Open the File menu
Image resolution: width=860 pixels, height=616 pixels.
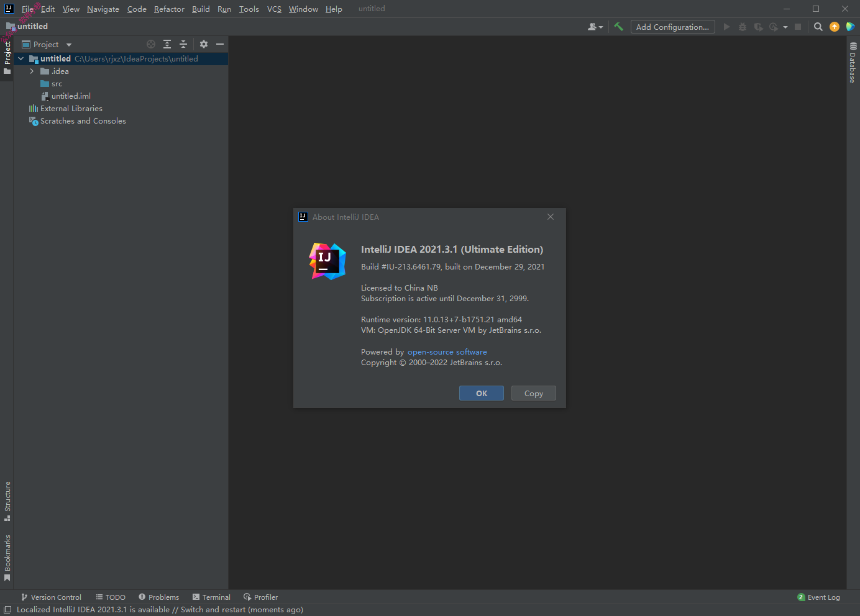pos(28,9)
